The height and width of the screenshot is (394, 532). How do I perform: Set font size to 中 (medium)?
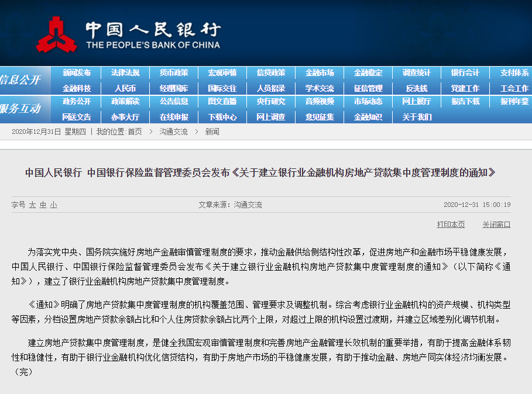[x=43, y=205]
